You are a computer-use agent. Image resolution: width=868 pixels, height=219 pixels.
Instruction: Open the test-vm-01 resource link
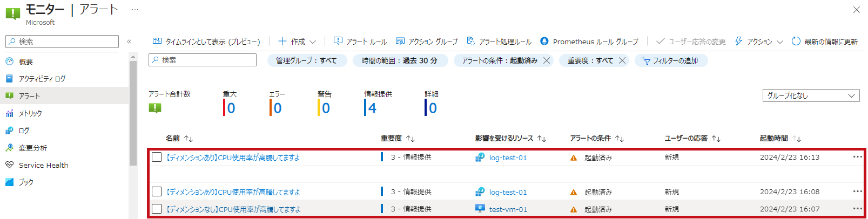(508, 209)
